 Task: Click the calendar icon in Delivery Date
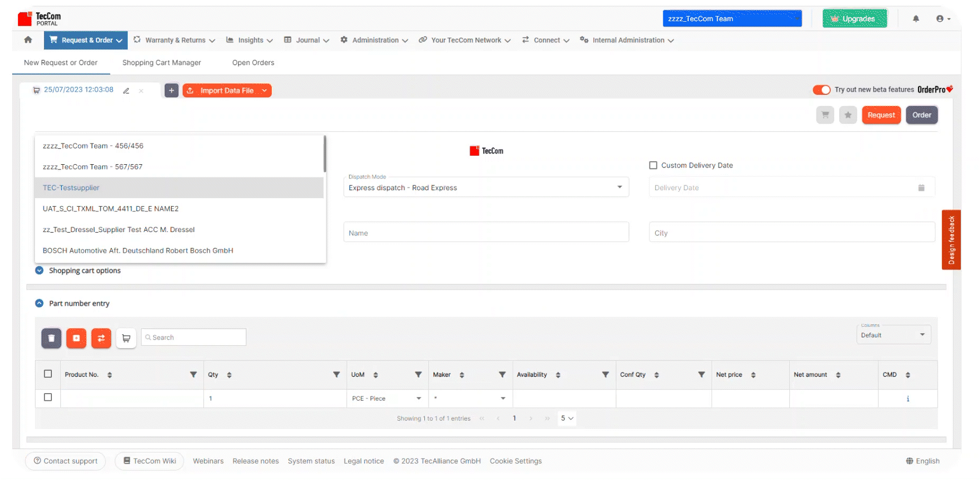[921, 188]
